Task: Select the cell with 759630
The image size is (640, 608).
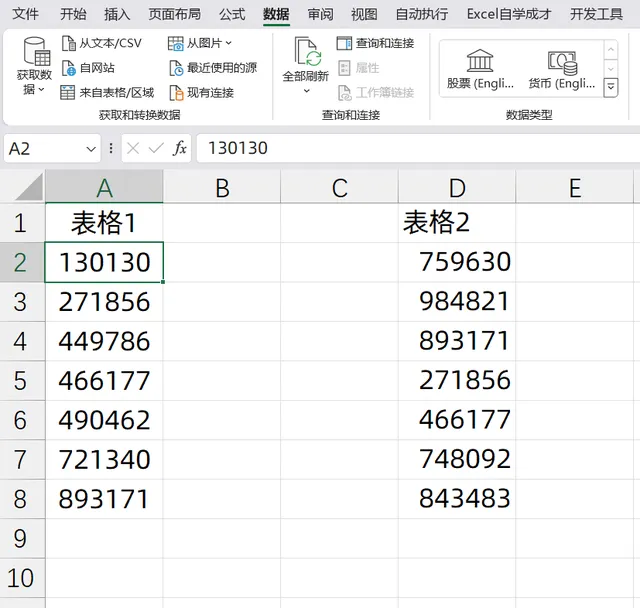Action: coord(457,262)
